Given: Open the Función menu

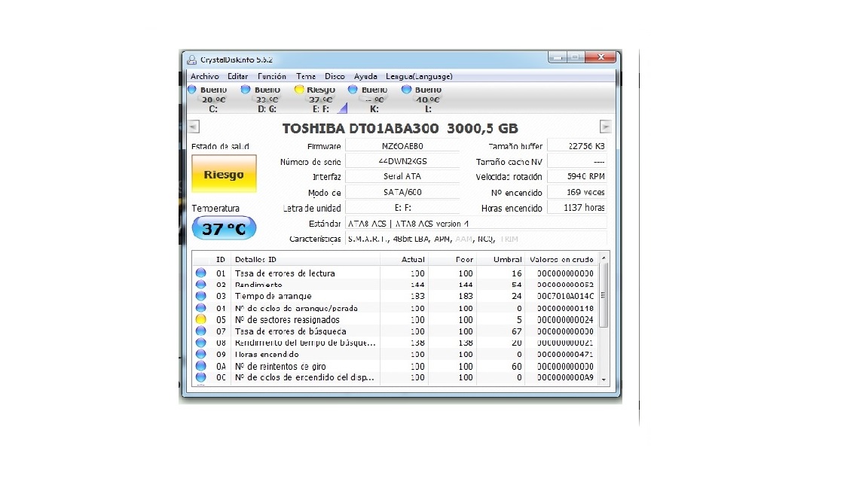Looking at the screenshot, I should click(x=272, y=76).
